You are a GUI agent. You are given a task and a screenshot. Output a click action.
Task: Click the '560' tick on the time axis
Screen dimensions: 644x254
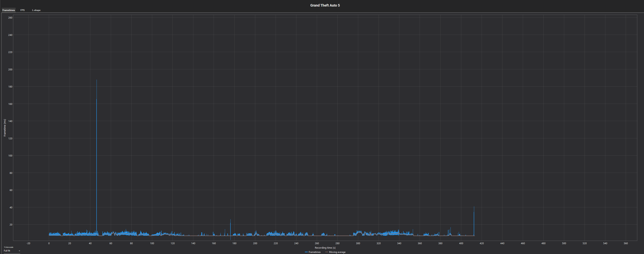pos(626,243)
